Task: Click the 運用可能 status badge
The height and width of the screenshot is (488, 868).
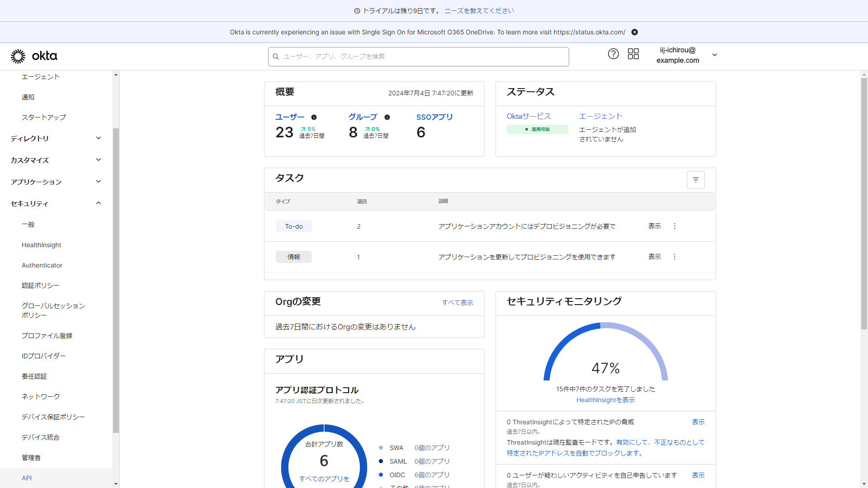Action: tap(538, 130)
